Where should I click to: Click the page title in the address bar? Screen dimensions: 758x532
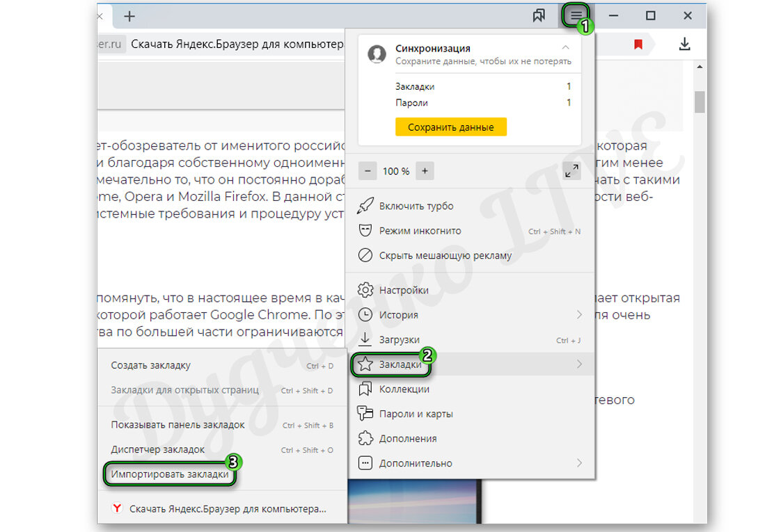click(237, 45)
